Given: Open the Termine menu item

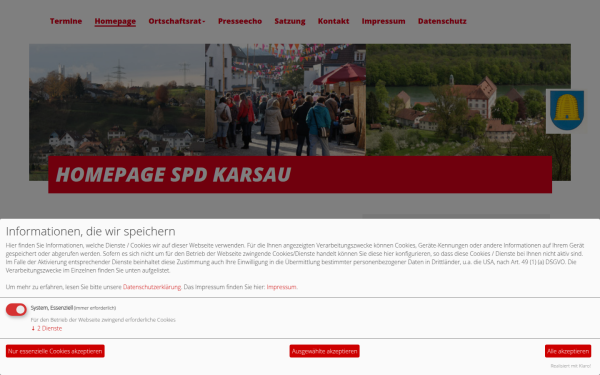Looking at the screenshot, I should coord(66,21).
